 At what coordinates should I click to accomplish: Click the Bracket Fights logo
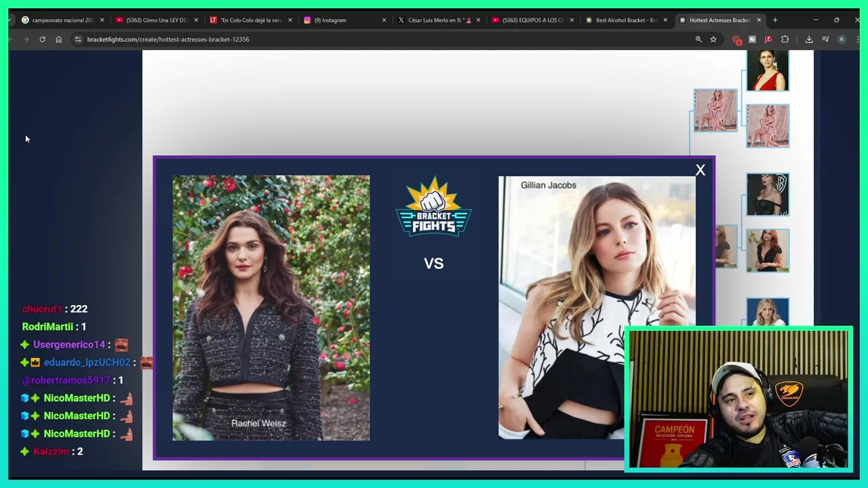click(x=433, y=207)
